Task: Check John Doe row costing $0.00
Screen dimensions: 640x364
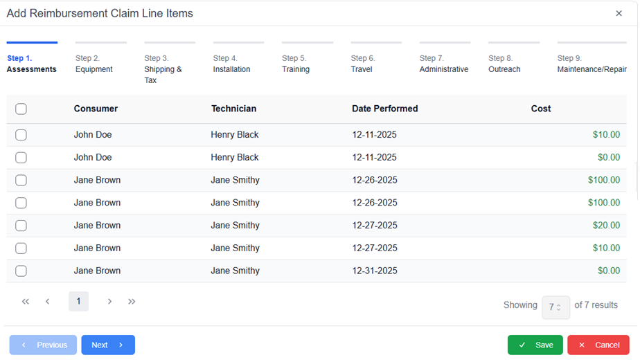Action: [x=21, y=158]
